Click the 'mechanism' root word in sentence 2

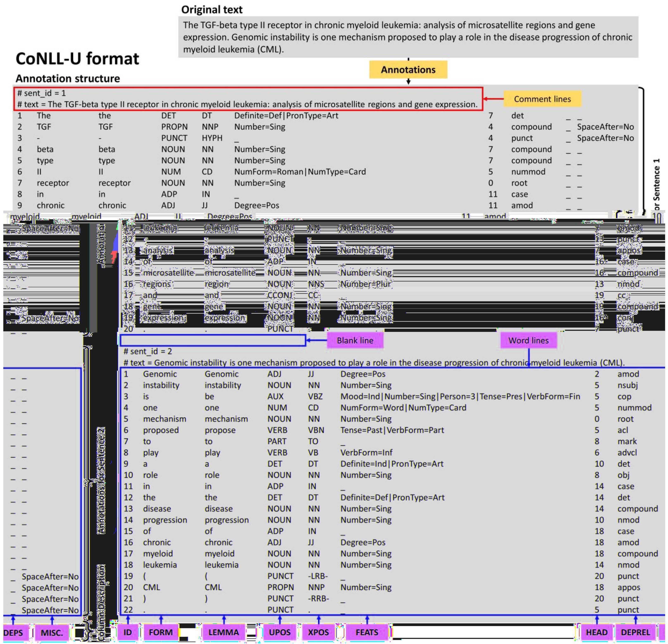(x=164, y=419)
